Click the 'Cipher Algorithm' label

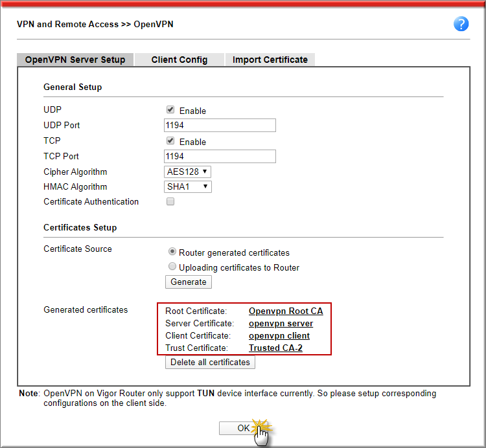click(x=75, y=172)
